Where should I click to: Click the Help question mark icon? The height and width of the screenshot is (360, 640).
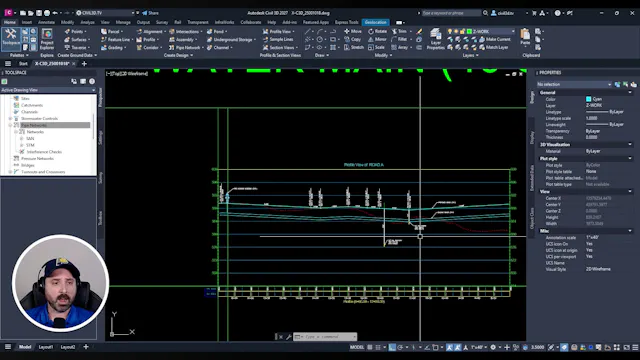558,13
